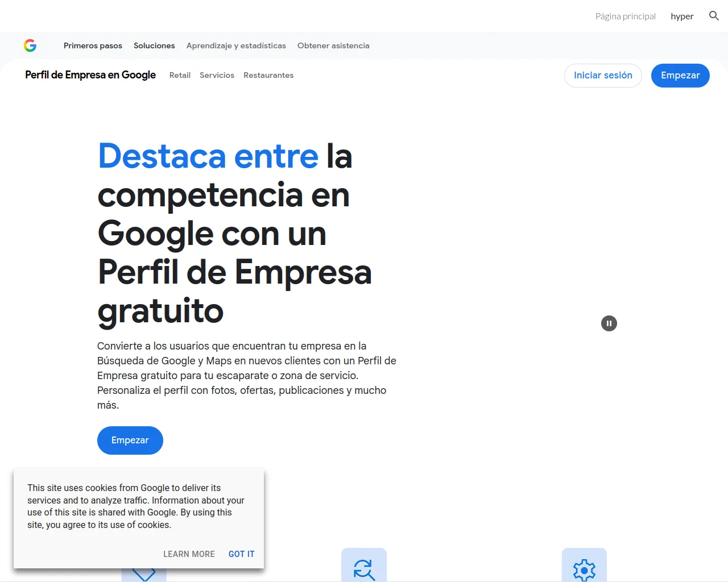Click Empezar button below hero text

pos(130,440)
